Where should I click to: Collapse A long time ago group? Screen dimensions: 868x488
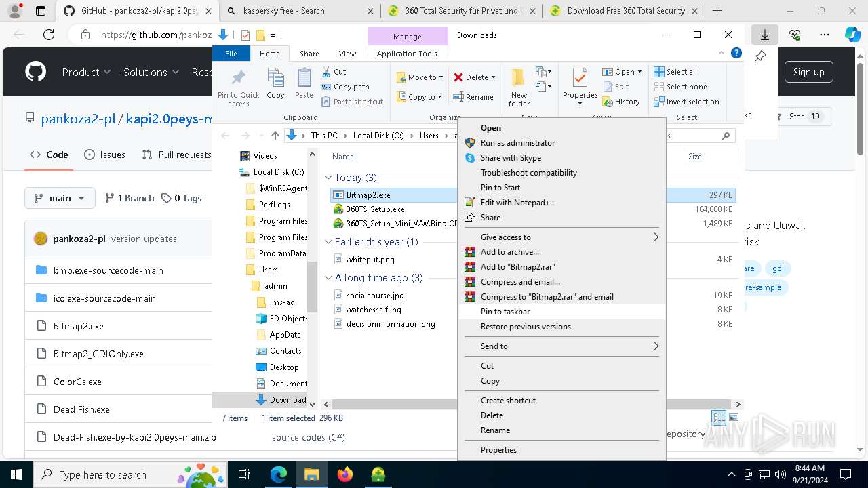pos(328,278)
